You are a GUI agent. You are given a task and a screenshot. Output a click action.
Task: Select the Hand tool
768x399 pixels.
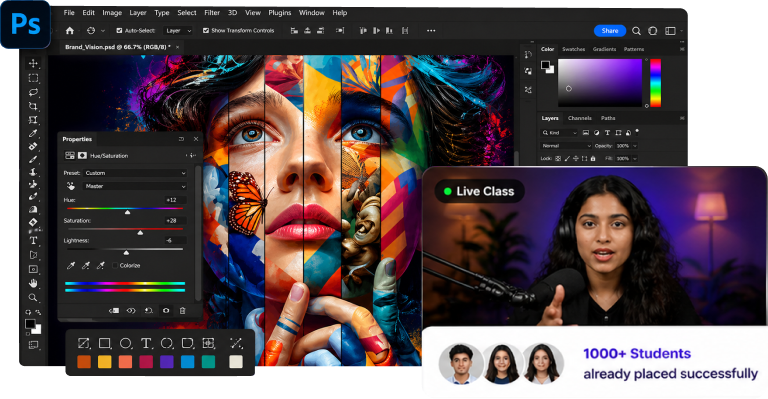33,283
